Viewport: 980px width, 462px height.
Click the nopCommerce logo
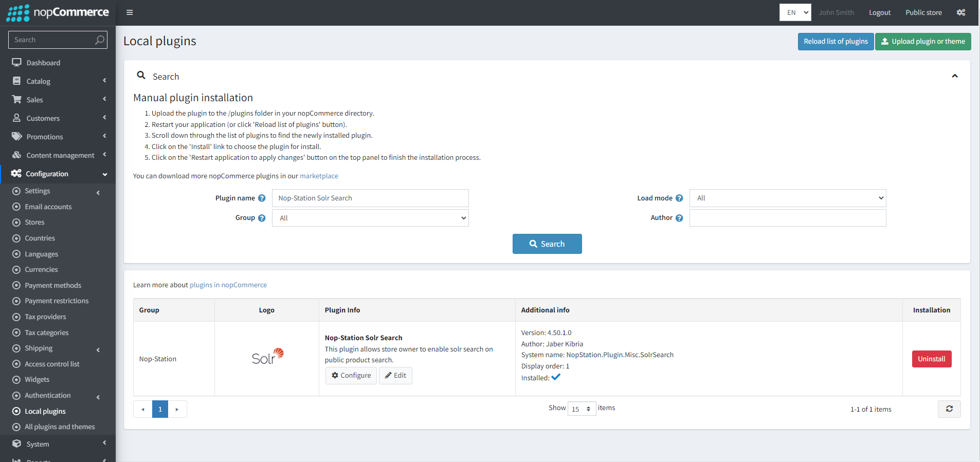[x=58, y=13]
